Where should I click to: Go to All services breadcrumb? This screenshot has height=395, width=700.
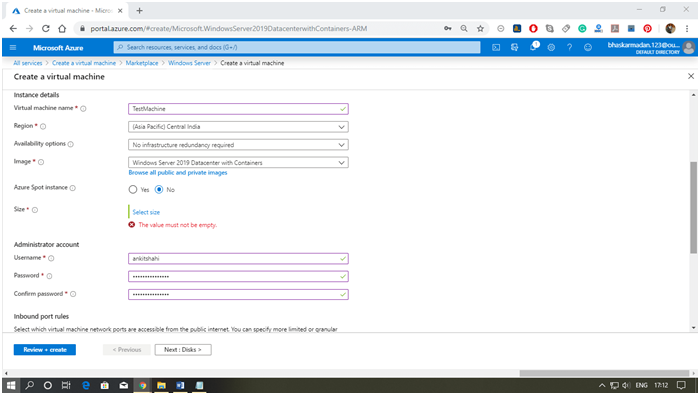point(28,63)
